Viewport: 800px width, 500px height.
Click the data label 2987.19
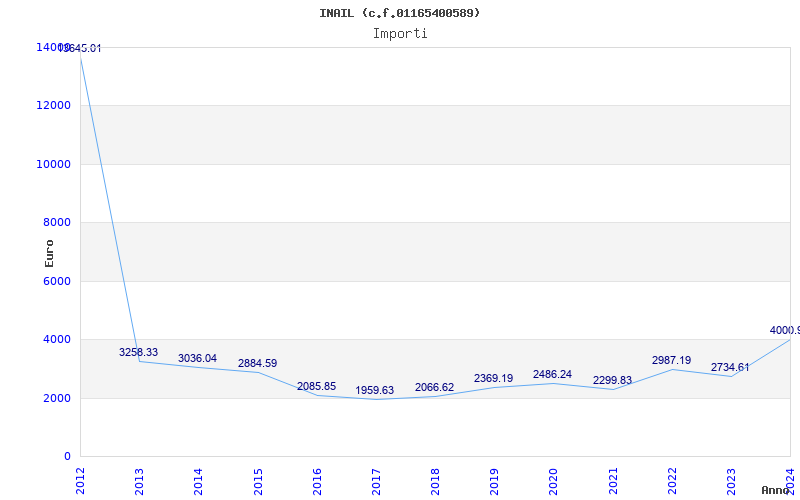pyautogui.click(x=671, y=360)
